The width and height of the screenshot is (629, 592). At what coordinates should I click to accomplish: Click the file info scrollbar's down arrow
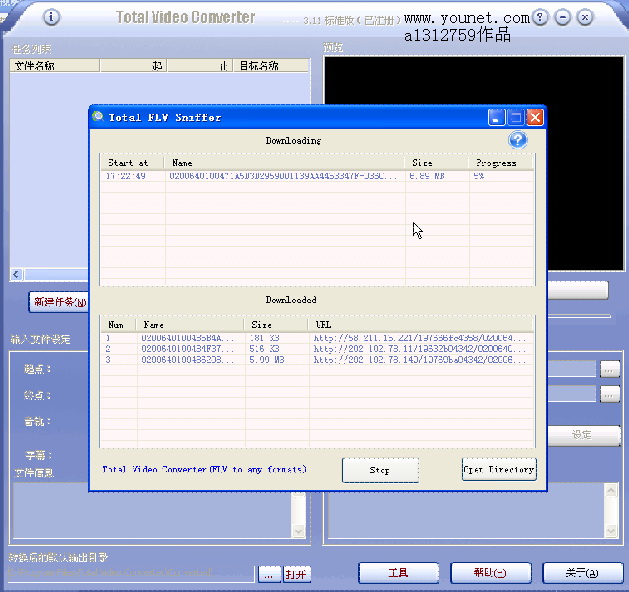[x=298, y=531]
